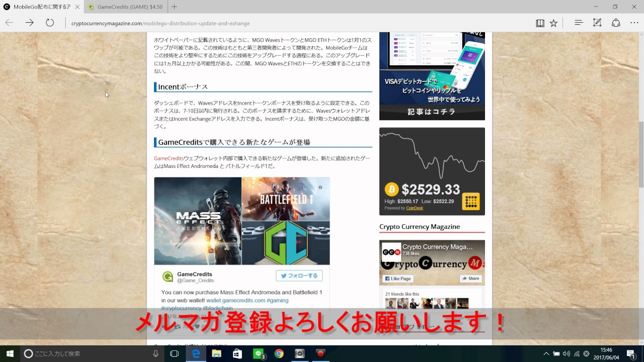The width and height of the screenshot is (644, 362).
Task: Open LINE app taskbar icon
Action: pyautogui.click(x=258, y=353)
